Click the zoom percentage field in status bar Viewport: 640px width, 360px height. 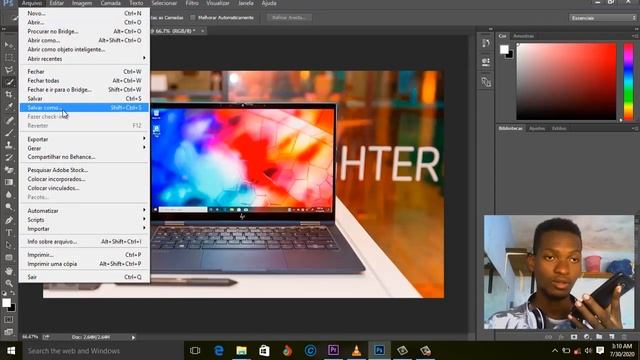pyautogui.click(x=31, y=337)
